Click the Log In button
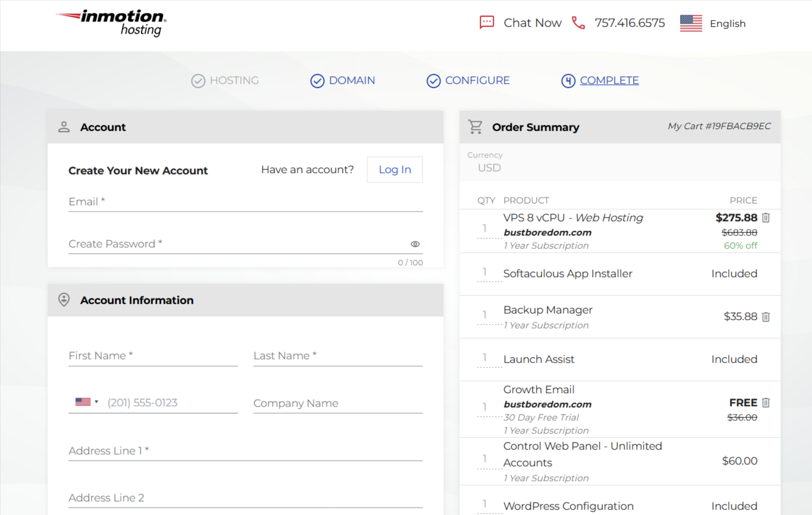 pos(395,169)
